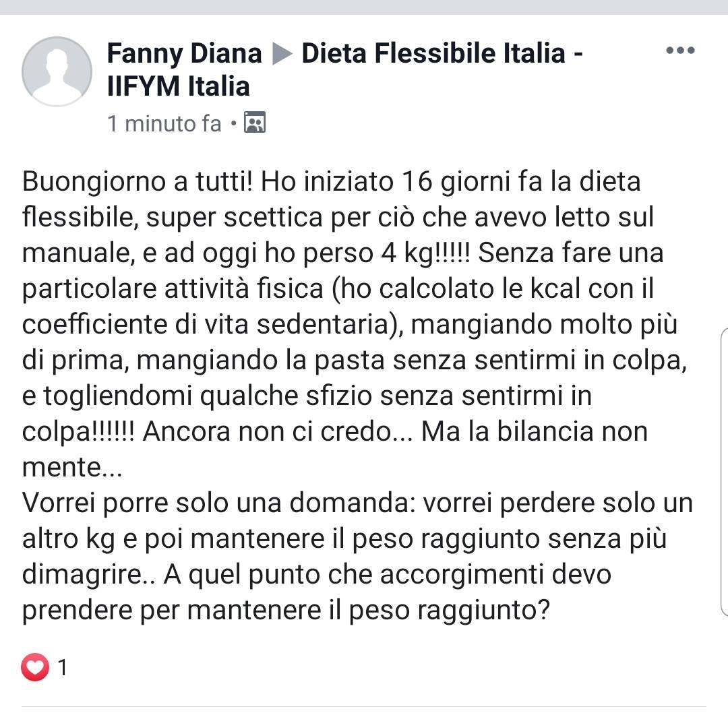Open the '1 minuto fa' timestamp

click(164, 124)
